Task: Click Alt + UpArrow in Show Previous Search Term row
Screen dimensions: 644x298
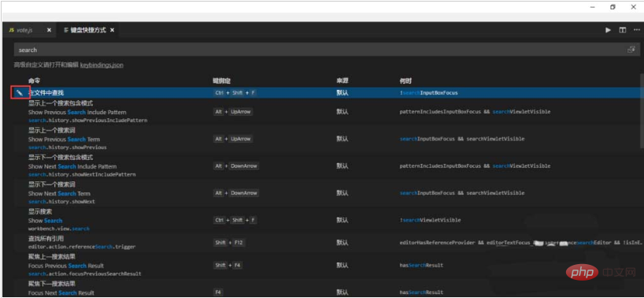Action: pyautogui.click(x=233, y=139)
